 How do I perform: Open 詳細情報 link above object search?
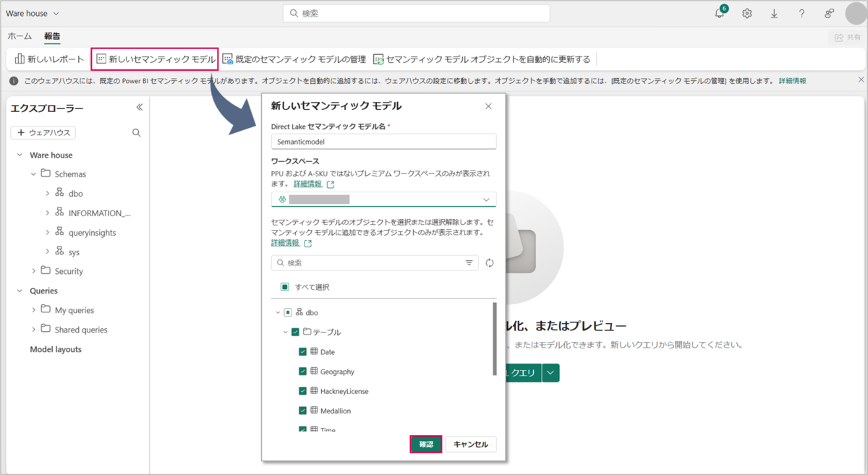point(285,244)
